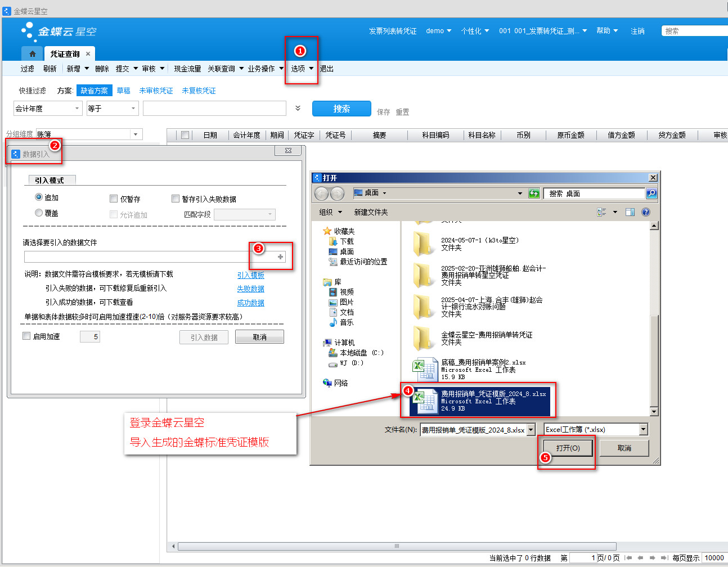Image resolution: width=728 pixels, height=567 pixels.
Task: Open 帮助 menu in top bar
Action: pyautogui.click(x=607, y=31)
